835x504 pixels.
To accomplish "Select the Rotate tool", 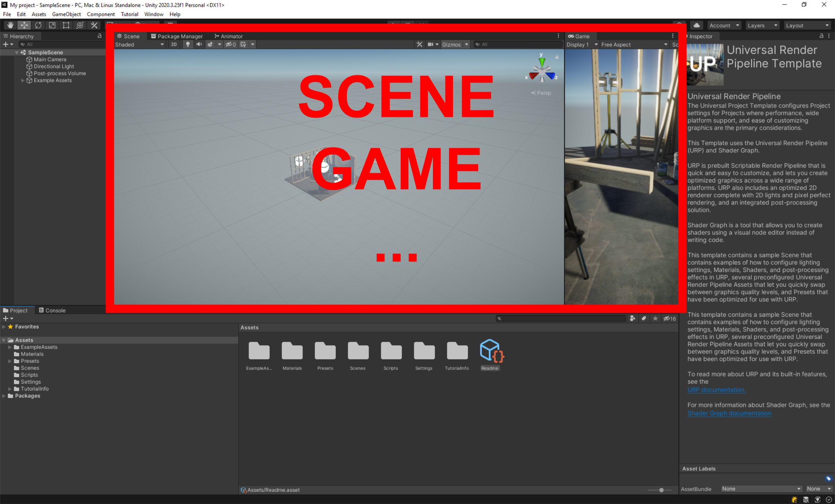I will pos(38,25).
